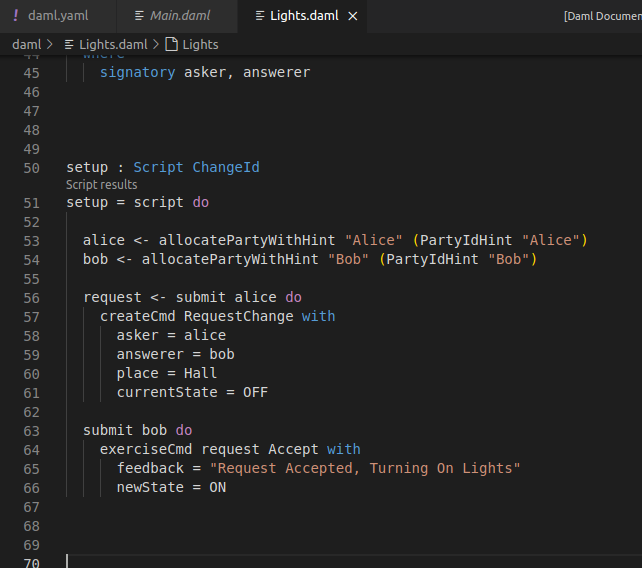Open the Daml Documentation tab

[x=602, y=16]
